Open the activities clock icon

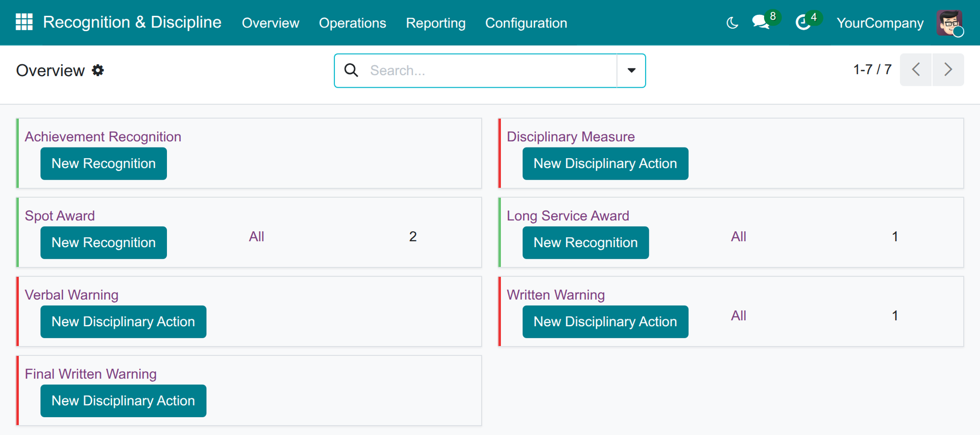click(x=803, y=22)
